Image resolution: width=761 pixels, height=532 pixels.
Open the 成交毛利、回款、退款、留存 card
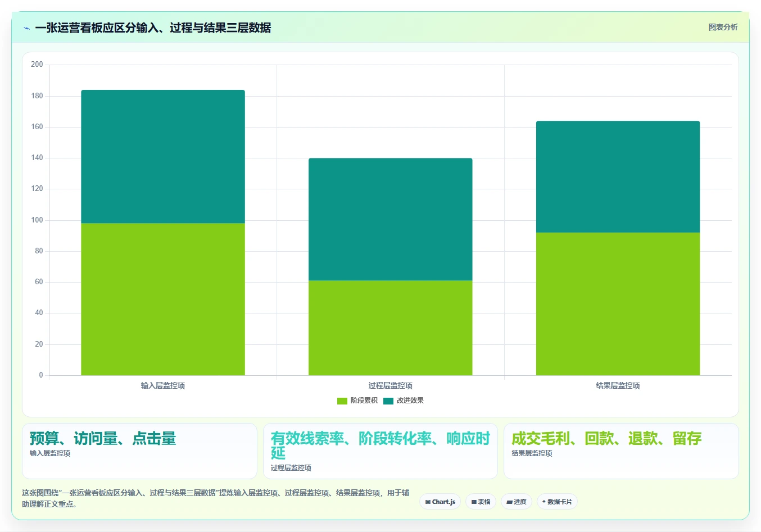621,451
